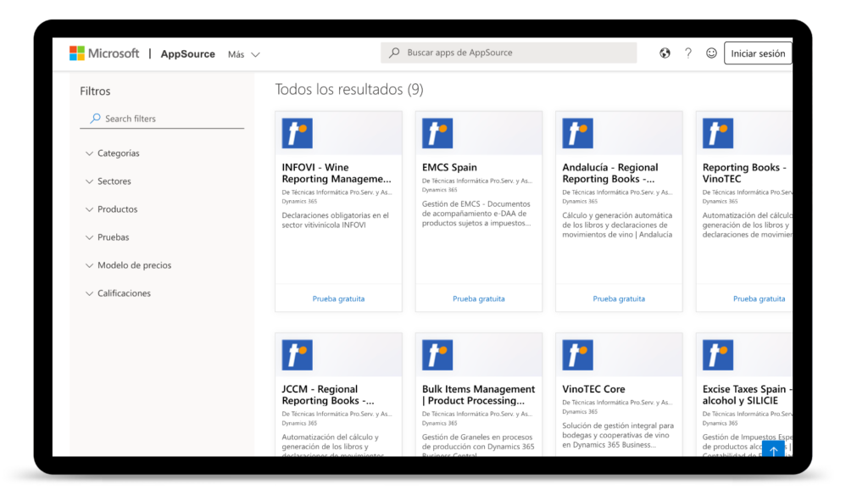Open the help question mark icon
Viewport: 868px width, 501px height.
click(688, 53)
